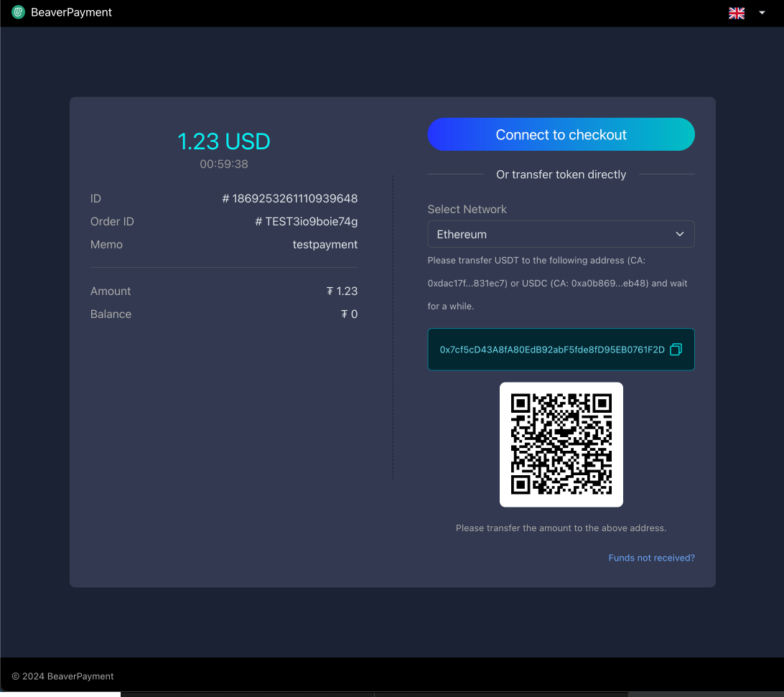Image resolution: width=784 pixels, height=697 pixels.
Task: Expand the language dropdown arrow
Action: (x=762, y=13)
